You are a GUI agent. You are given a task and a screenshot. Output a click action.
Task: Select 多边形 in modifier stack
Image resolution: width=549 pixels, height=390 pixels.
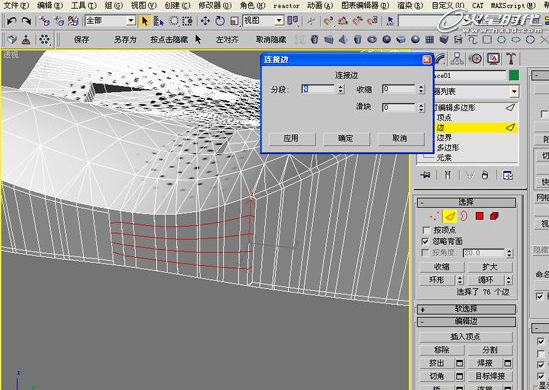[x=447, y=147]
